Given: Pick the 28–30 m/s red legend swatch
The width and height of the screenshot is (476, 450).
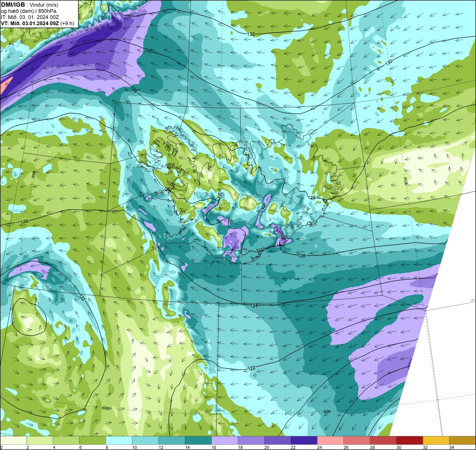Looking at the screenshot, I should click(x=383, y=440).
